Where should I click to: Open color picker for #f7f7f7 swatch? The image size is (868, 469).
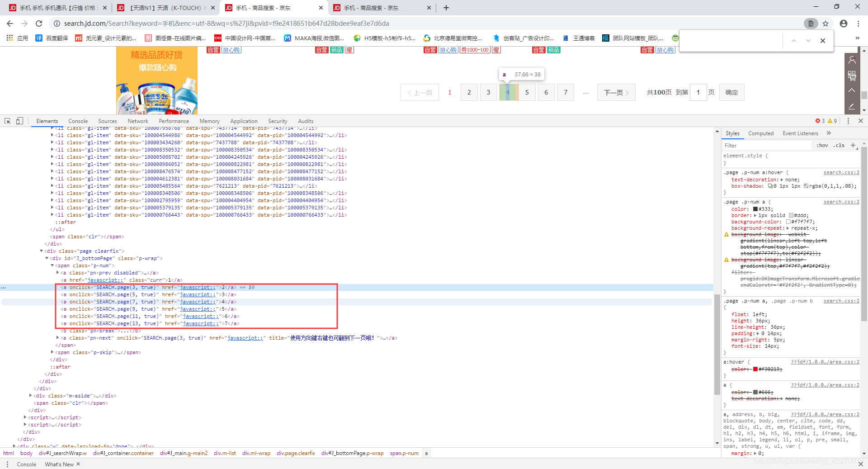click(788, 222)
